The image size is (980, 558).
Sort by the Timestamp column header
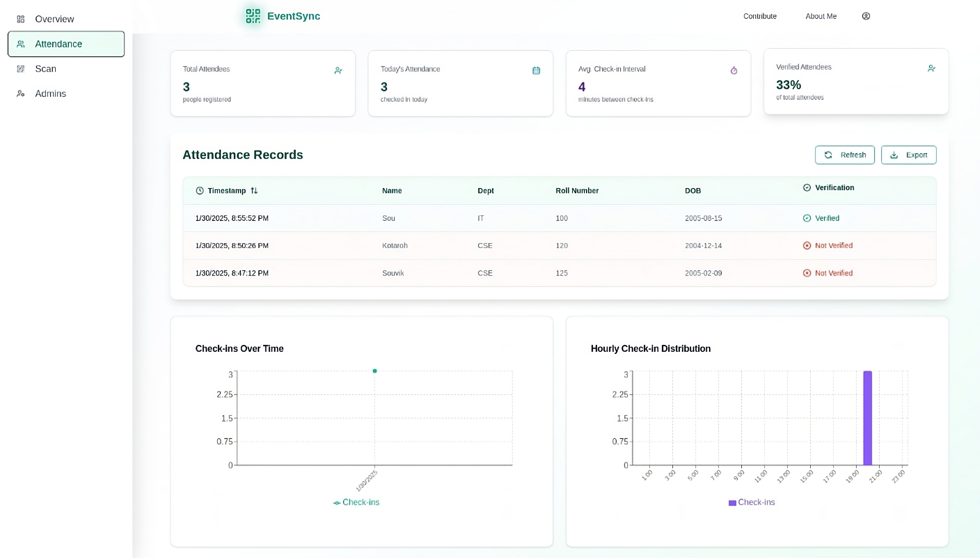pos(227,190)
